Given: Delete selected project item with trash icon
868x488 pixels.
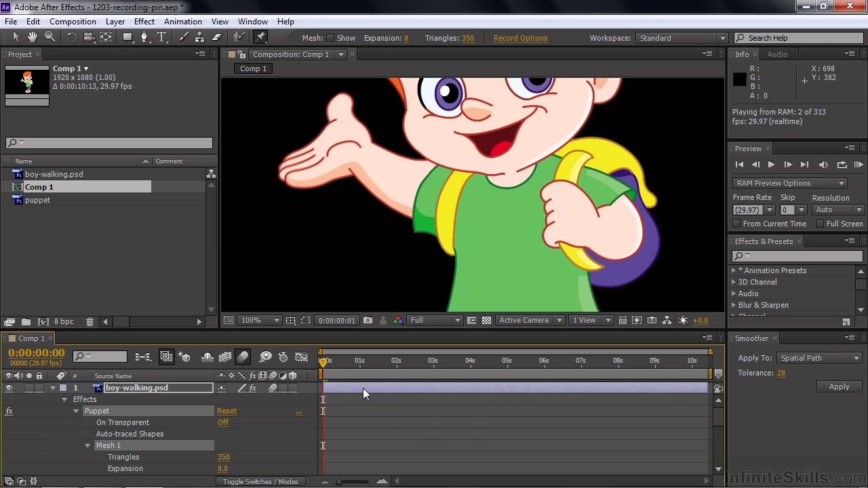Looking at the screenshot, I should coord(90,322).
